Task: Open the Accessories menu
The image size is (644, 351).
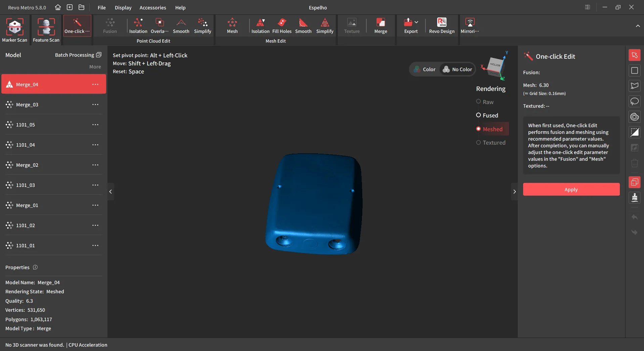Action: tap(153, 7)
